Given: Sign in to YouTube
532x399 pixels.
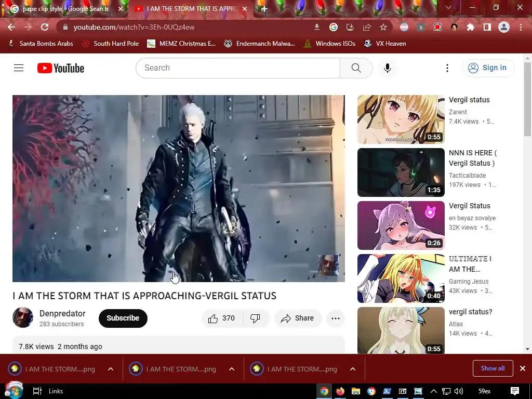Looking at the screenshot, I should click(488, 68).
